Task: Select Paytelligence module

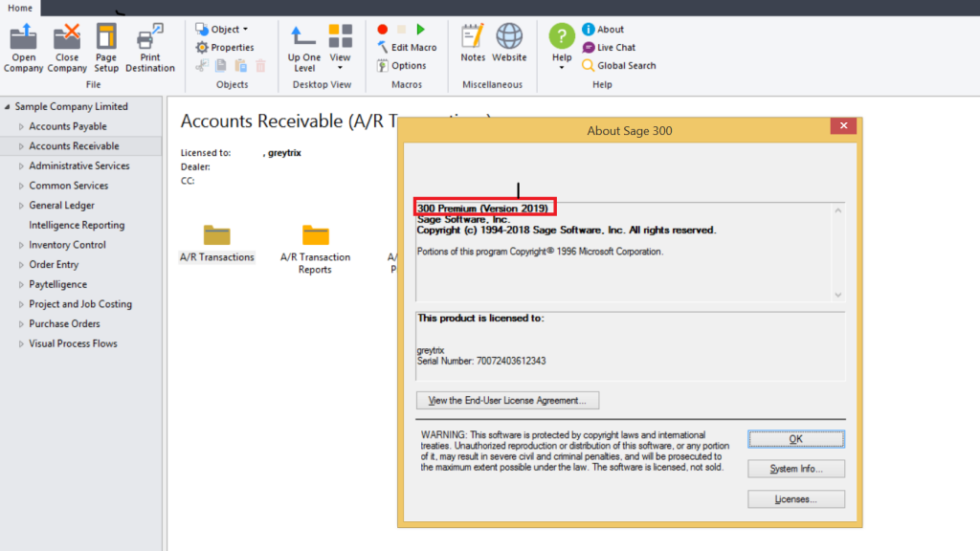Action: click(58, 284)
